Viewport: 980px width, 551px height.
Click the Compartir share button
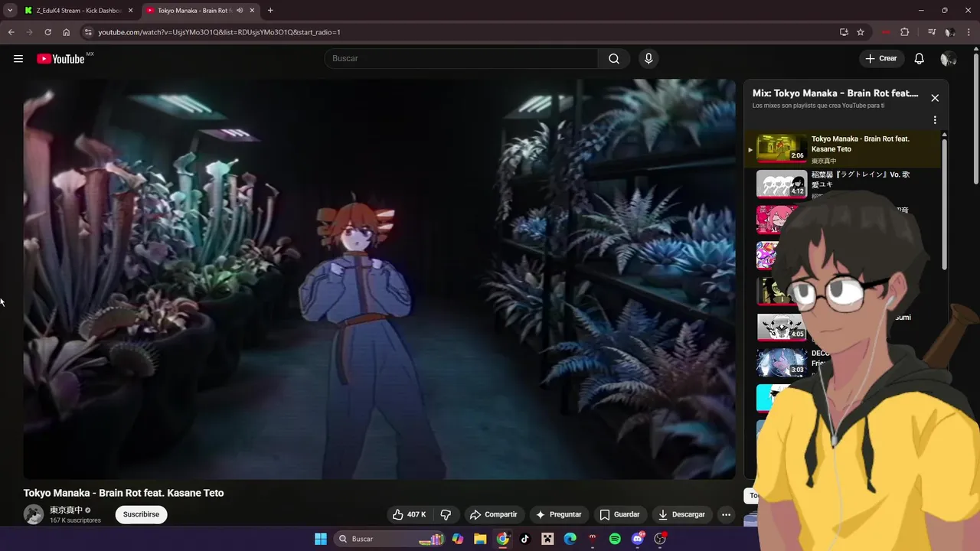pos(494,514)
